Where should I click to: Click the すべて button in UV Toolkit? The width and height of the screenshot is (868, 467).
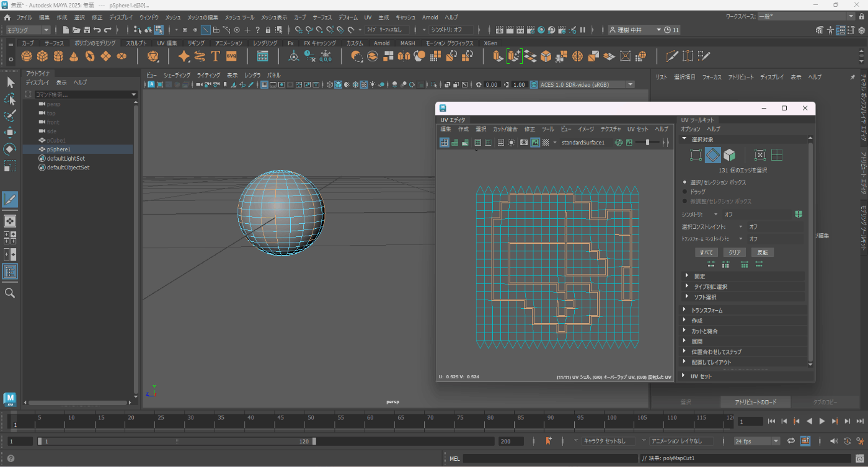click(x=707, y=252)
